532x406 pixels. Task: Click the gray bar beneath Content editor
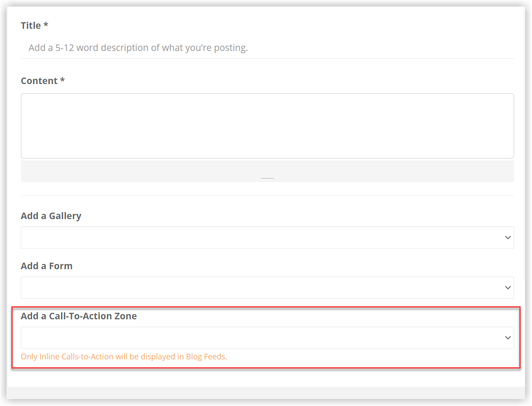[267, 171]
